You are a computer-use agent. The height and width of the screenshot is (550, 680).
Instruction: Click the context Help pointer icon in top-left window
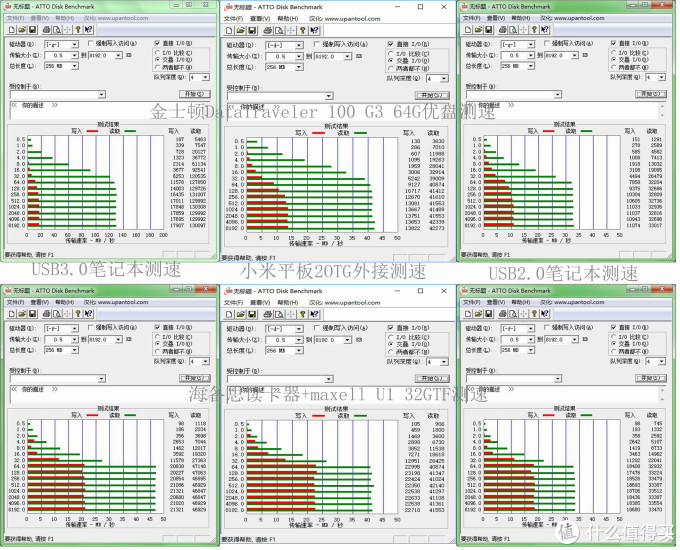[x=88, y=30]
